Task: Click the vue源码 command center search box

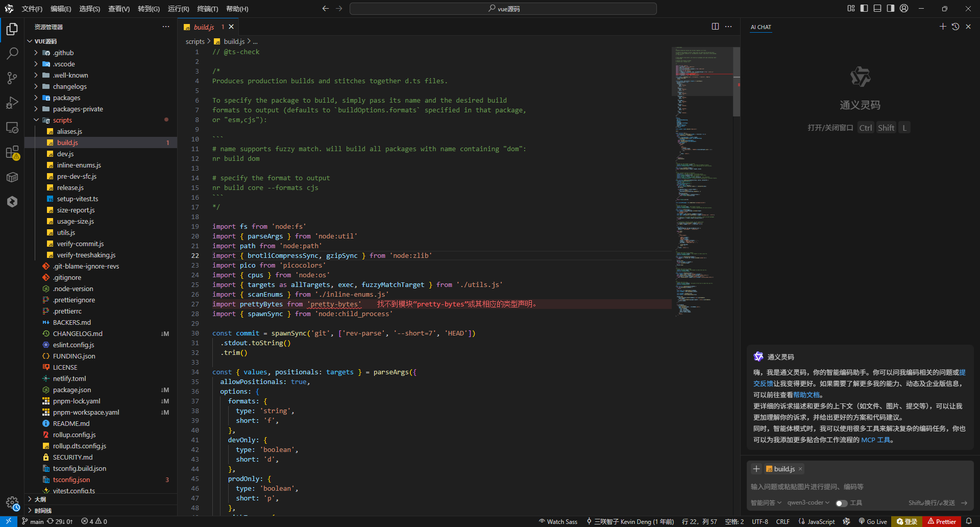Action: 503,9
